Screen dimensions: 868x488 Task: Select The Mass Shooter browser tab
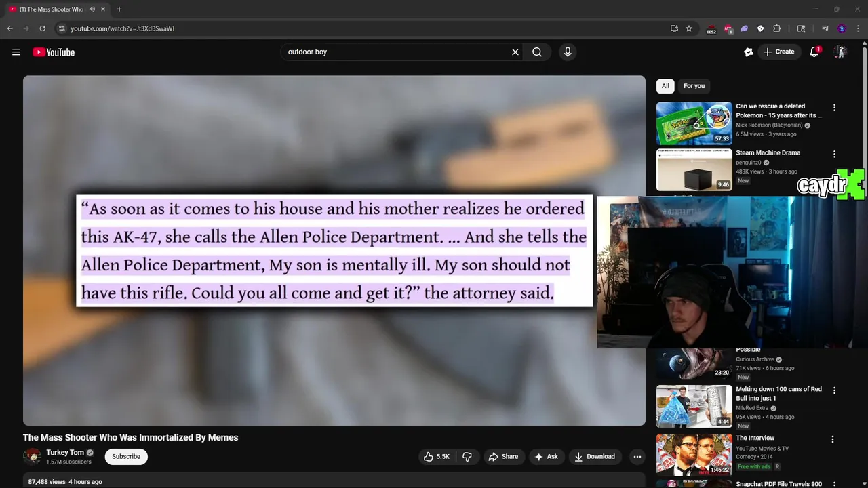coord(51,9)
